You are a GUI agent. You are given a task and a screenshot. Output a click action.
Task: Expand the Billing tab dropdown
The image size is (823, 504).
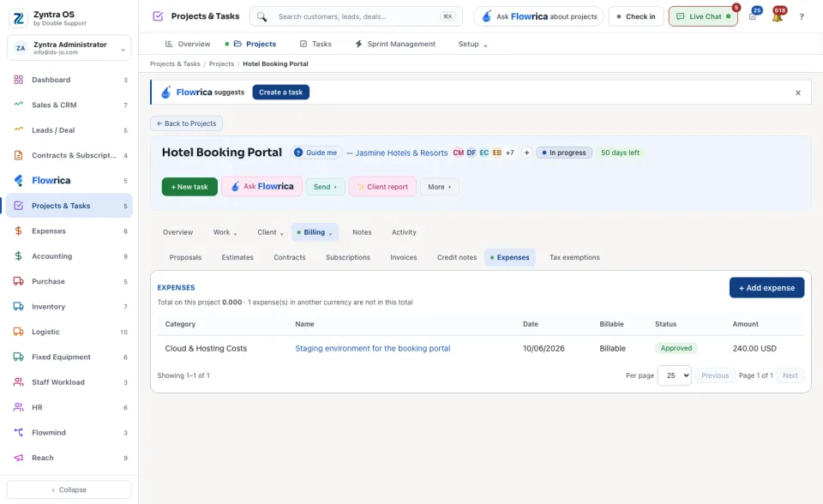click(315, 232)
